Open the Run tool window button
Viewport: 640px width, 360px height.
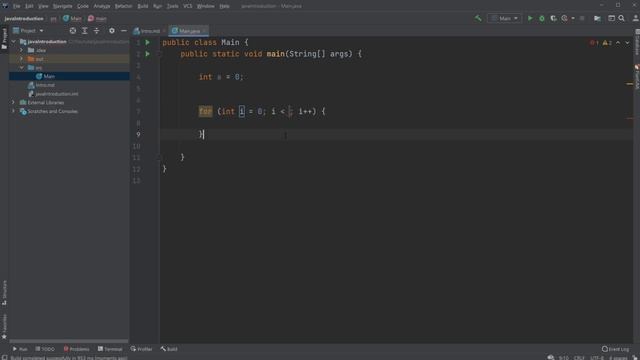pos(20,349)
